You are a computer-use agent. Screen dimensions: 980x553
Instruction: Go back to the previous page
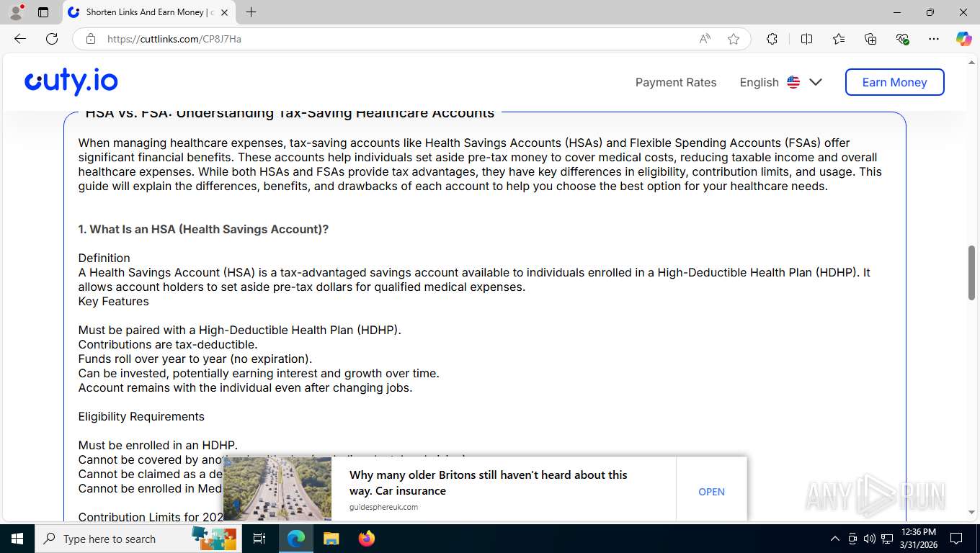[x=20, y=39]
